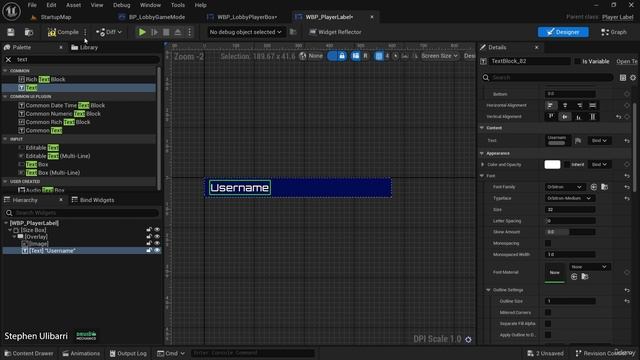Open play mode options three-dot menu
Screen dimensions: 640x360
[x=189, y=32]
